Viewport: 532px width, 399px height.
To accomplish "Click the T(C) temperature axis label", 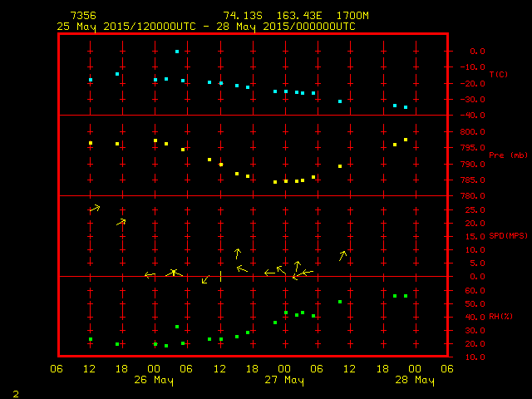I will coord(498,75).
